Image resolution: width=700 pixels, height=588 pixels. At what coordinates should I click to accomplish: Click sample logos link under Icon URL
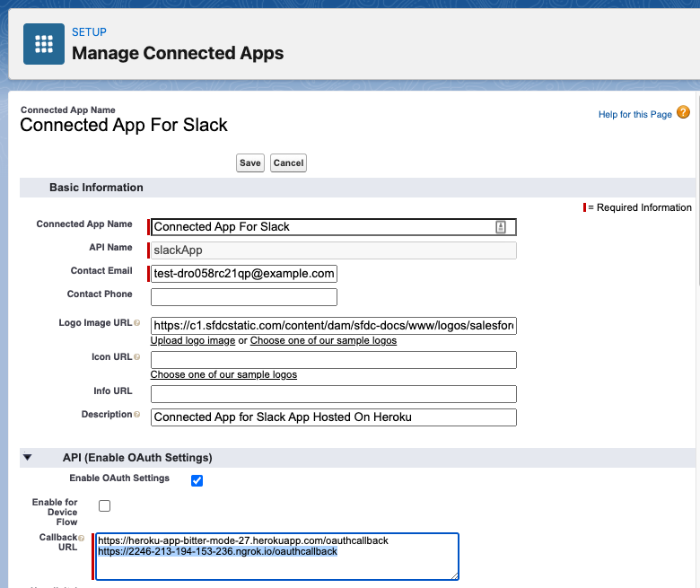pos(223,374)
